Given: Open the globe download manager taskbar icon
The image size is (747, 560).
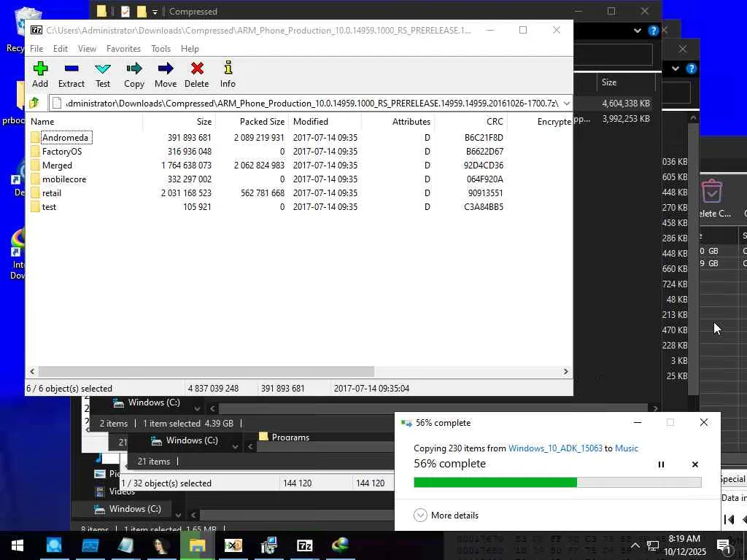Looking at the screenshot, I should pyautogui.click(x=340, y=545).
